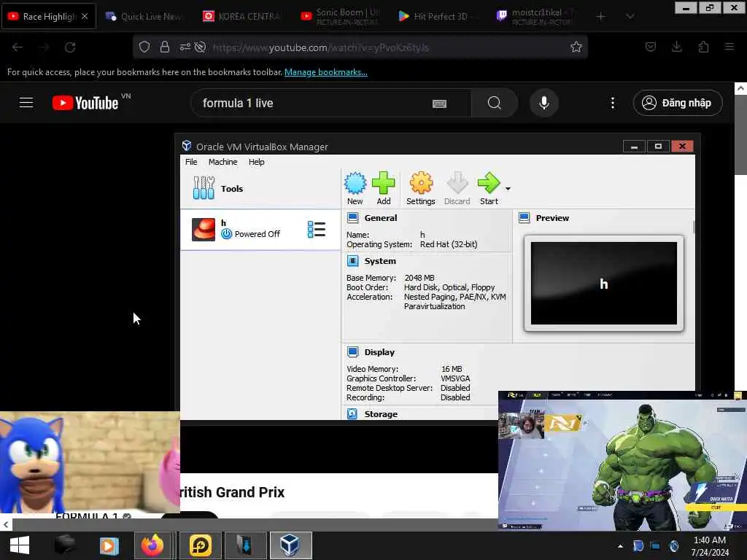Click the horizontal scrollbar left arrow
Screen dimensions: 747x560
click(x=6, y=525)
